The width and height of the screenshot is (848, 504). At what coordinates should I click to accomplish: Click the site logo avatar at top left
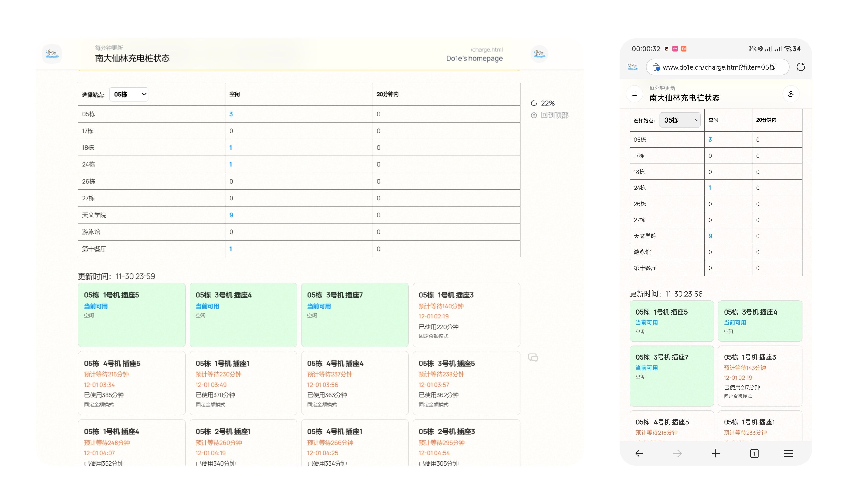[52, 54]
